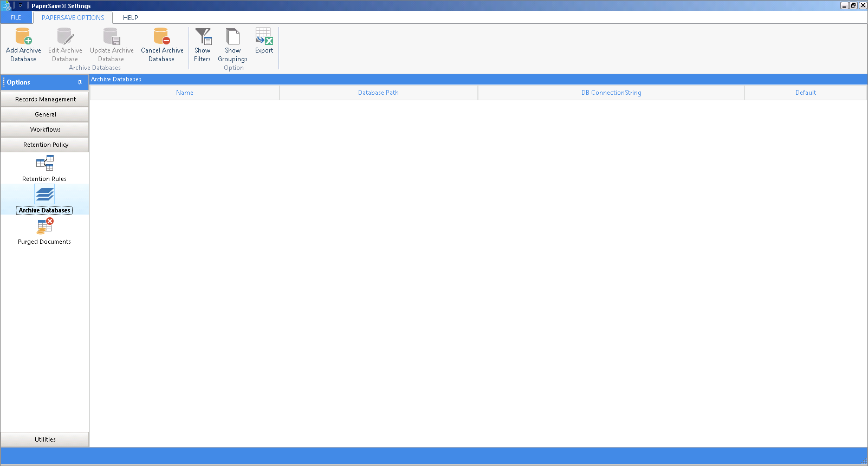868x466 pixels.
Task: Click the Export to spreadsheet icon
Action: pyautogui.click(x=264, y=36)
